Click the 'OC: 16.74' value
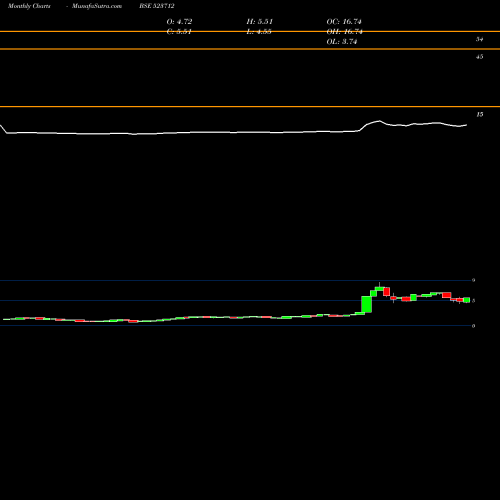This screenshot has height=500, width=500. [x=344, y=22]
